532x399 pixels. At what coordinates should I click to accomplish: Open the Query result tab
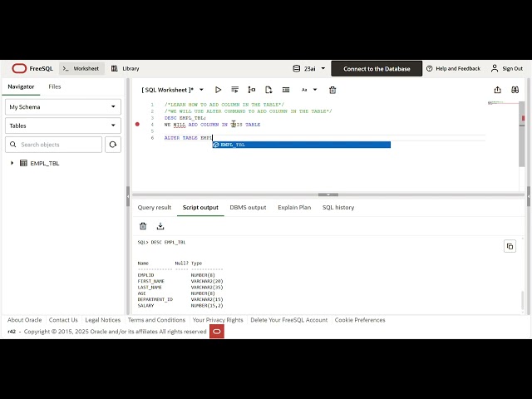pos(155,208)
